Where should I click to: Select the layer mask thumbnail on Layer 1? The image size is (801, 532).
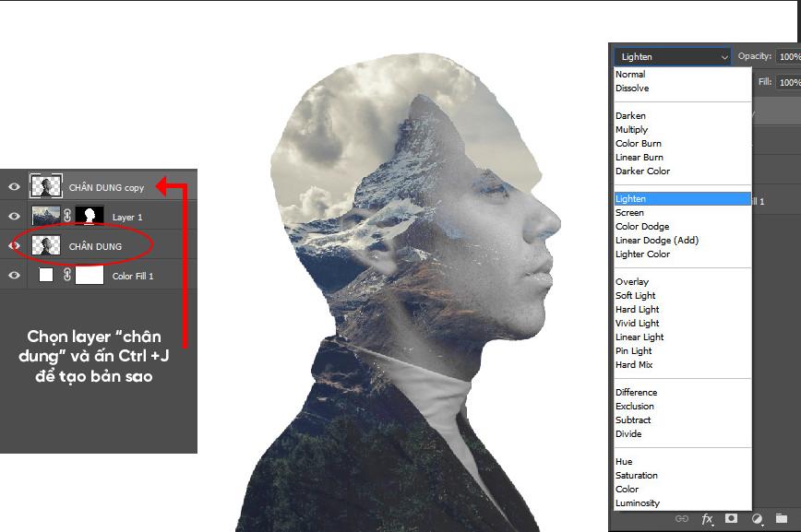(x=89, y=215)
